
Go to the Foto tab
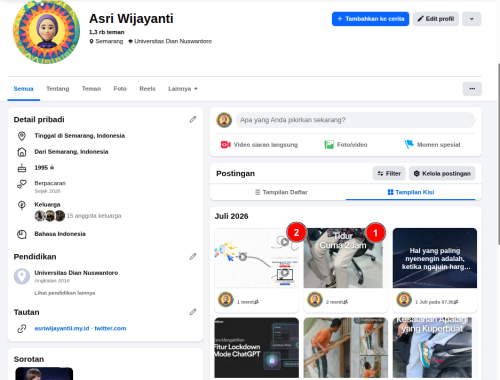120,89
